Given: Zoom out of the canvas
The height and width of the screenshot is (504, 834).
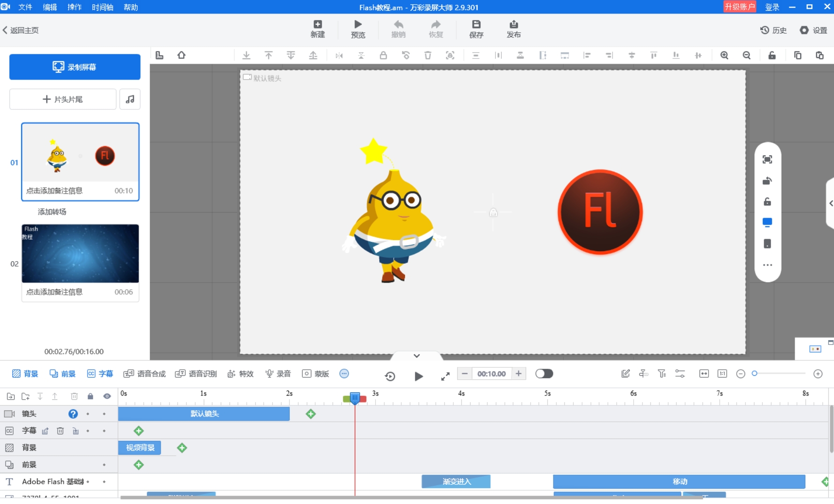Looking at the screenshot, I should (747, 55).
